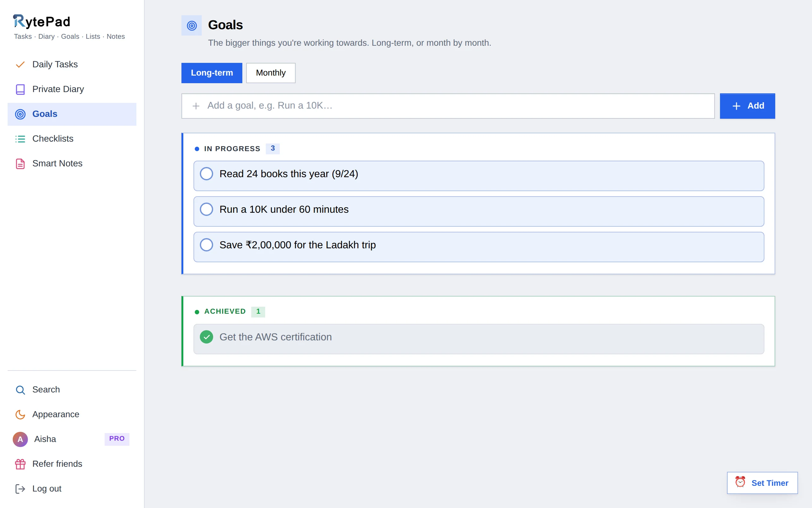Click the Private Diary book icon

click(x=20, y=89)
